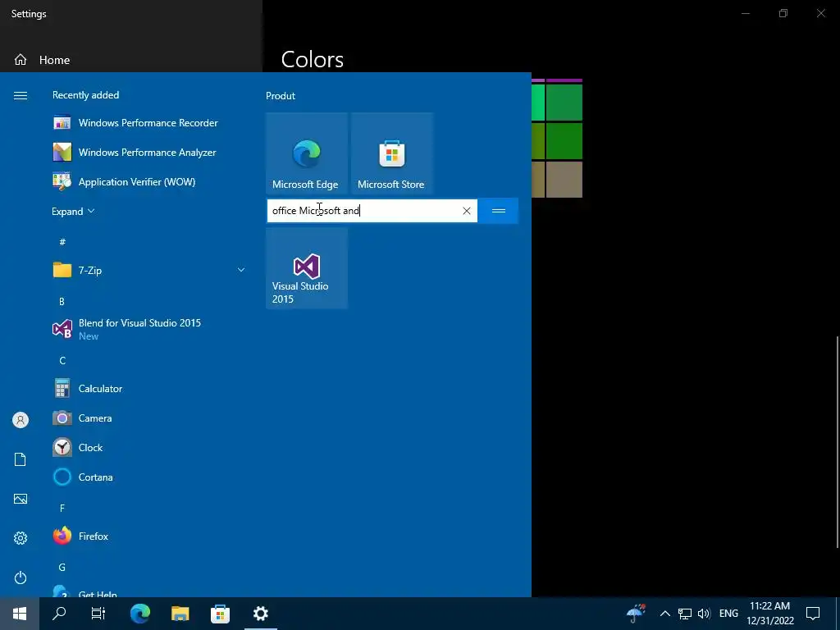Image resolution: width=840 pixels, height=630 pixels.
Task: Open the Camera app
Action: tap(150, 418)
